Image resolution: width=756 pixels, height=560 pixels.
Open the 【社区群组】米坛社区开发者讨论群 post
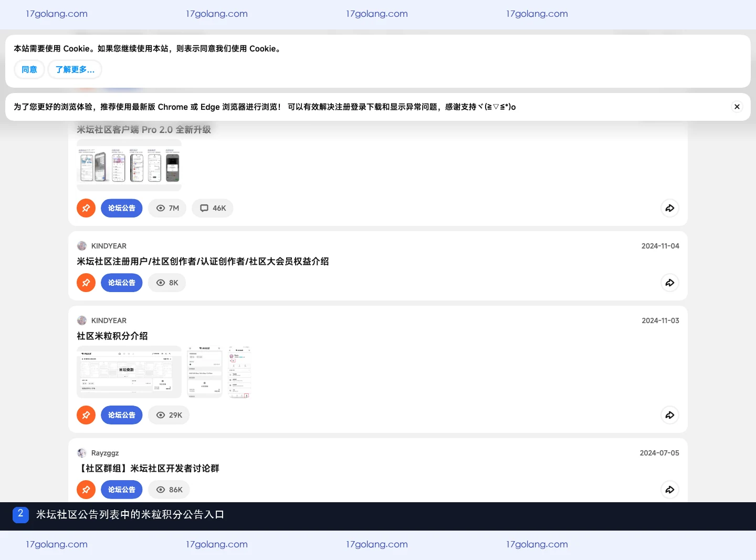pos(148,469)
